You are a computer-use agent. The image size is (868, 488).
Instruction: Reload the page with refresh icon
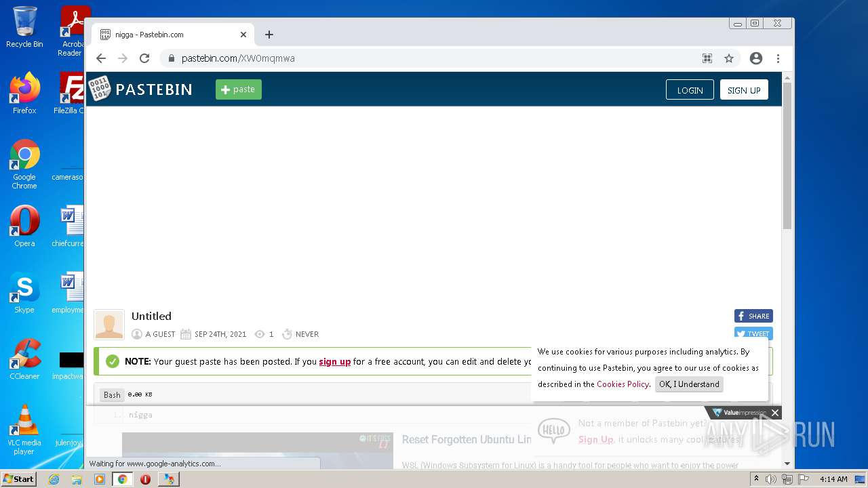tap(144, 58)
